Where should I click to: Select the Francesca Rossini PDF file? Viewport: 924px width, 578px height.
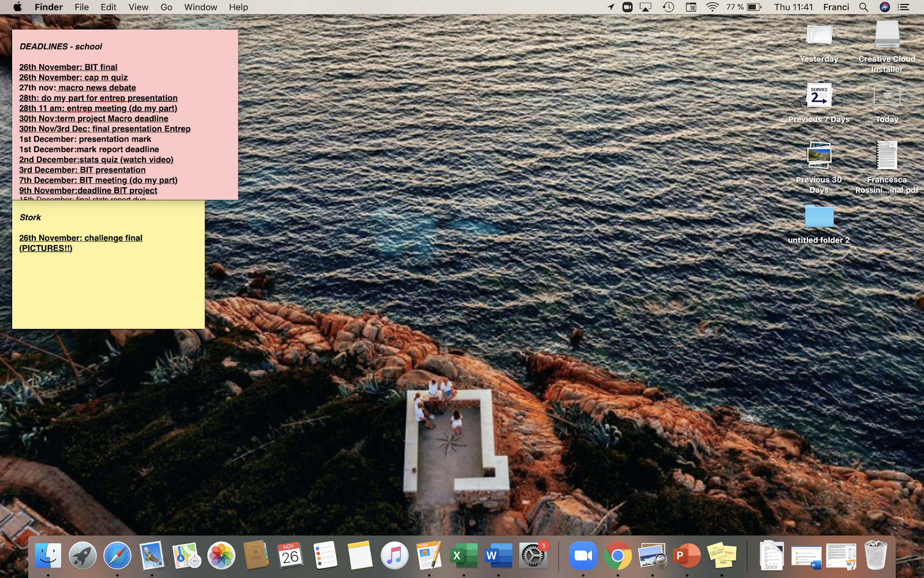pyautogui.click(x=887, y=166)
